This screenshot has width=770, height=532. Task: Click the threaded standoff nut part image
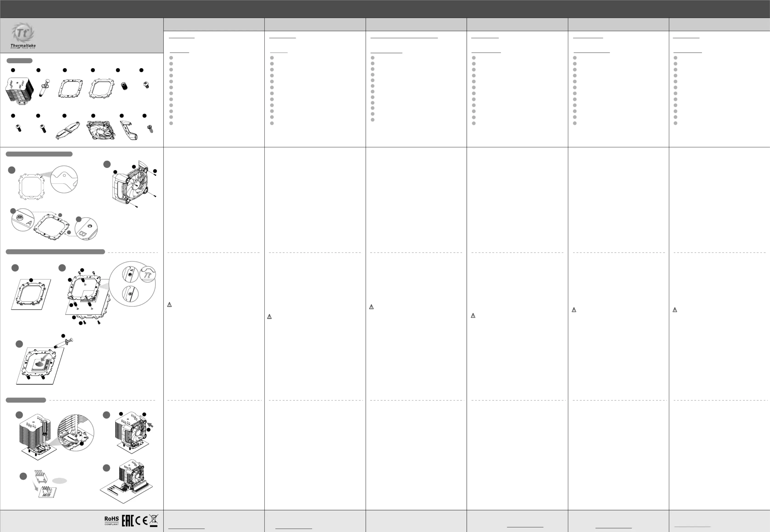click(x=124, y=86)
